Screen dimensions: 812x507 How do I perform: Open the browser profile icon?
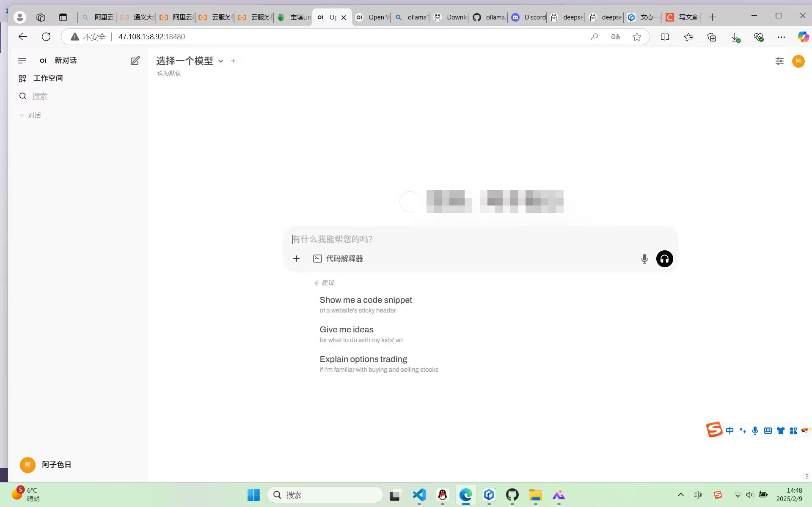[19, 17]
